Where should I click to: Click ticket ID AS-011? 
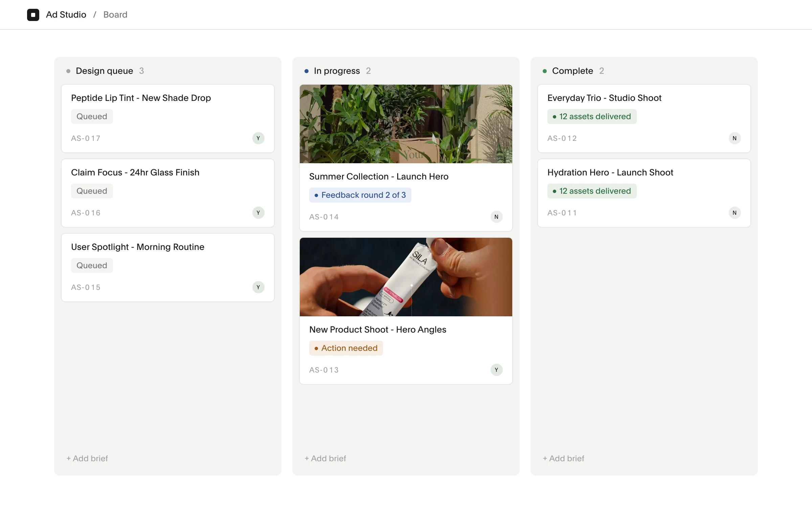pyautogui.click(x=562, y=213)
